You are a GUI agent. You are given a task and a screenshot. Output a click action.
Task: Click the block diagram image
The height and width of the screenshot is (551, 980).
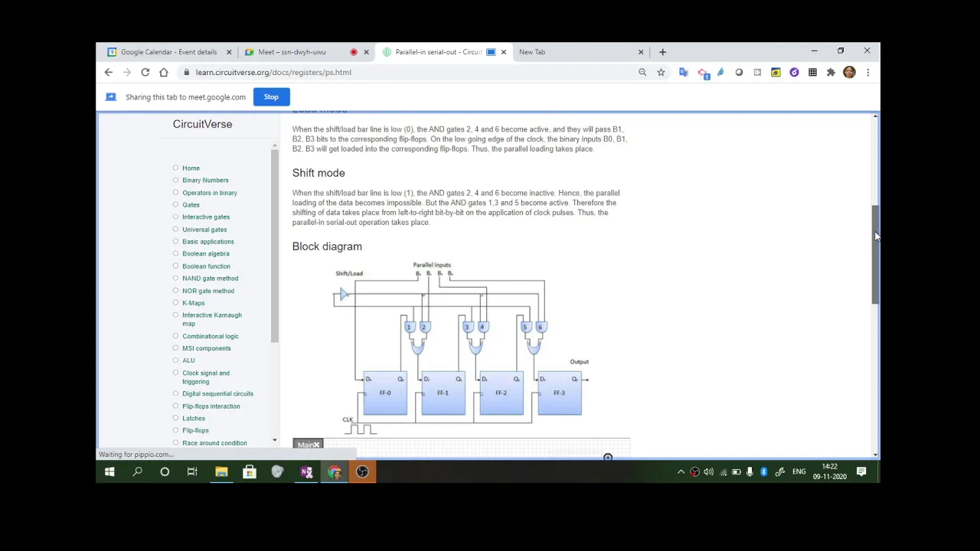tap(461, 348)
